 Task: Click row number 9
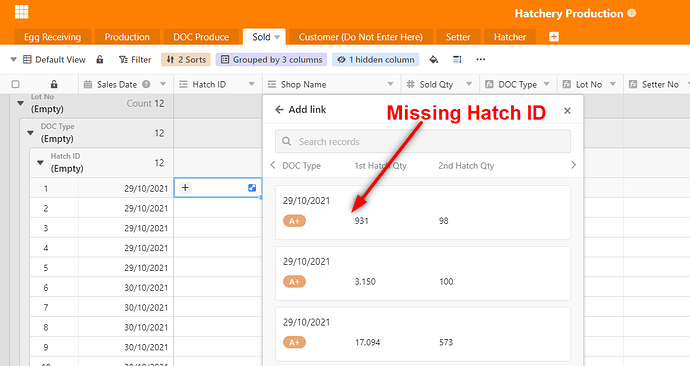point(46,347)
